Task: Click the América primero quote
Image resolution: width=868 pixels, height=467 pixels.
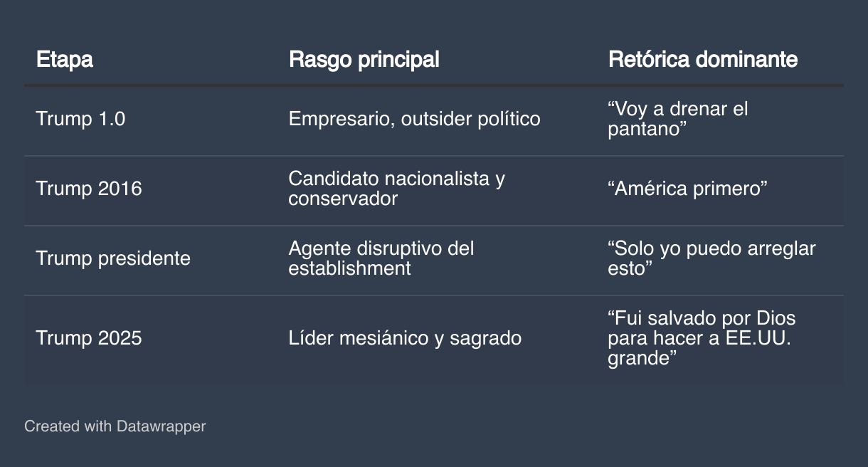Action: tap(687, 189)
